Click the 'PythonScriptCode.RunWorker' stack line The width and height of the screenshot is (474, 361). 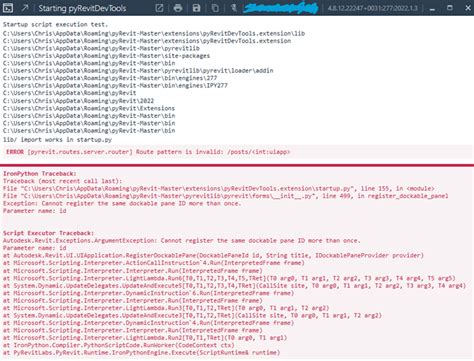click(x=118, y=345)
